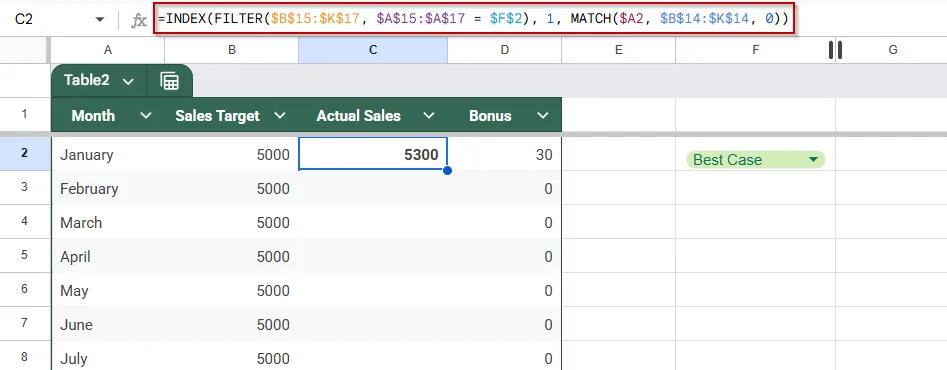947x370 pixels.
Task: Open the Sales Target column dropdown arrow
Action: click(x=280, y=116)
